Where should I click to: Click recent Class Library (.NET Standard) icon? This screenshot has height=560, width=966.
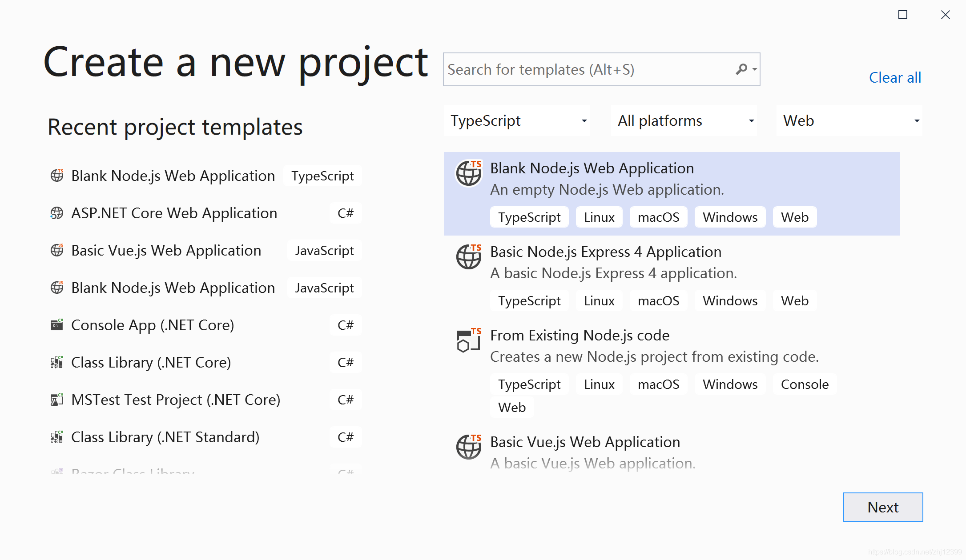point(56,437)
